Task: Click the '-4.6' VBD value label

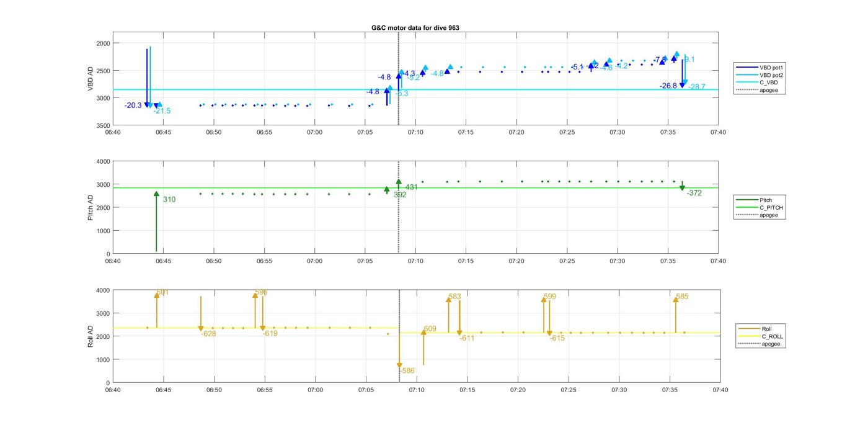Action: click(606, 68)
